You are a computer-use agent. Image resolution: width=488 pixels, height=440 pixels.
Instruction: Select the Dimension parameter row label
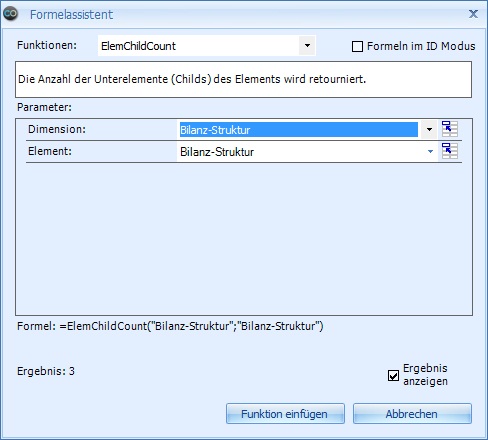(57, 129)
